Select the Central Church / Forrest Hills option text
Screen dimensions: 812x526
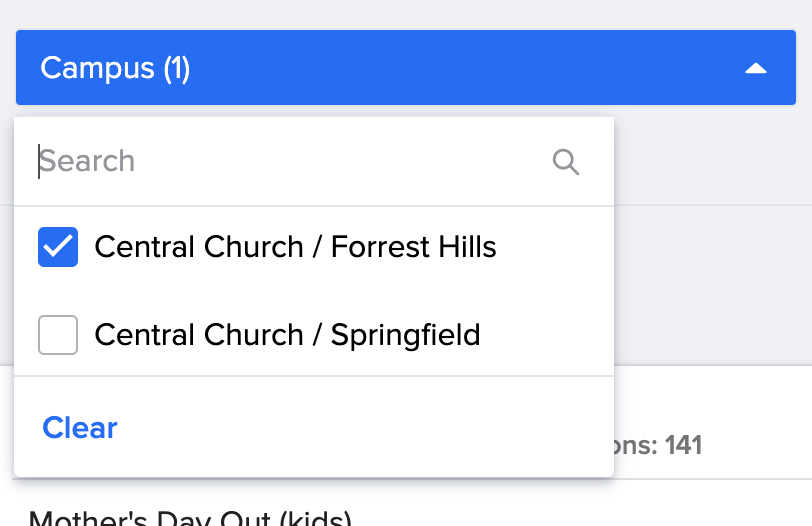click(x=295, y=247)
